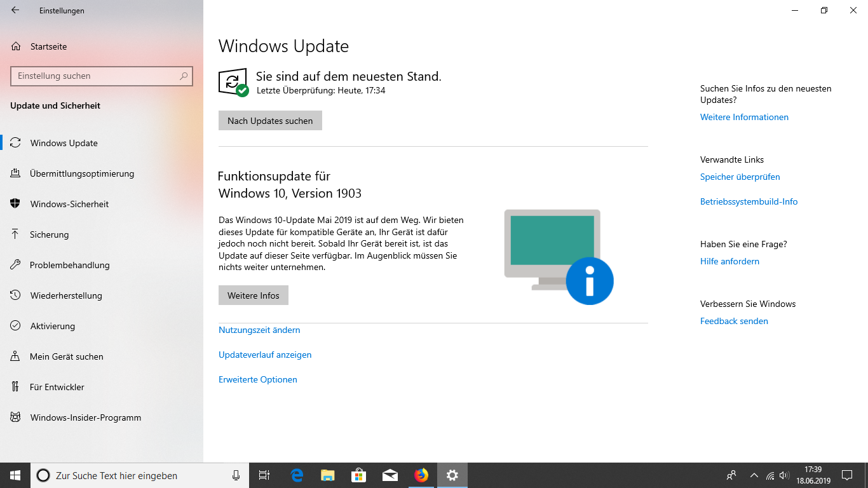Click the update status icon with green check
868x488 pixels.
(x=233, y=83)
